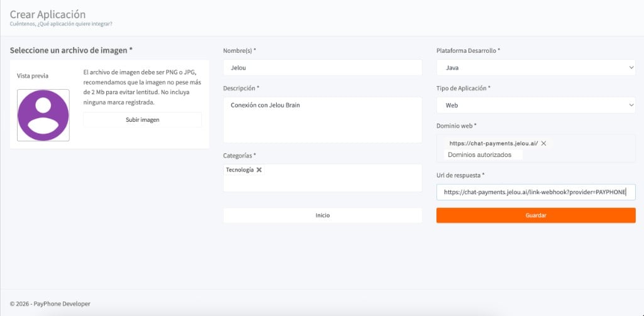Click the PayPhone Developer footer text
The image size is (644, 316).
click(50, 303)
